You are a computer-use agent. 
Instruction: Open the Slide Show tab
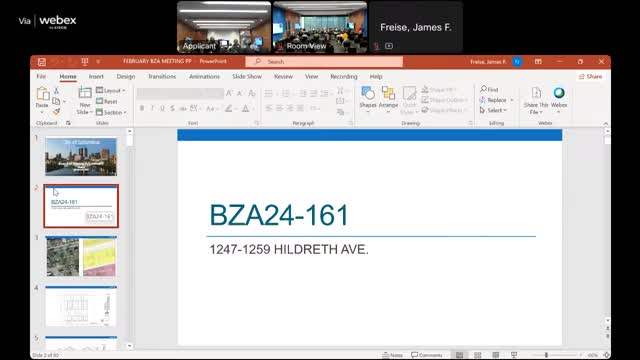[x=247, y=76]
